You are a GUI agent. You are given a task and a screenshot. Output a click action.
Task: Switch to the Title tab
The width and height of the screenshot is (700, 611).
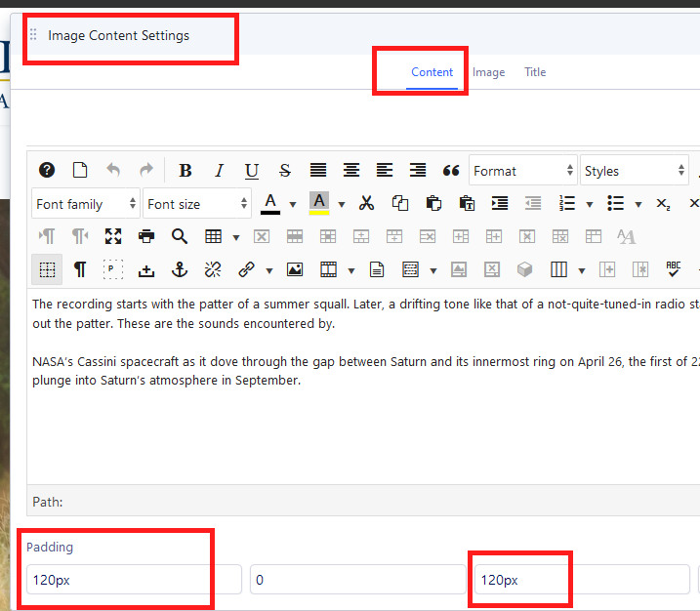[x=535, y=72]
